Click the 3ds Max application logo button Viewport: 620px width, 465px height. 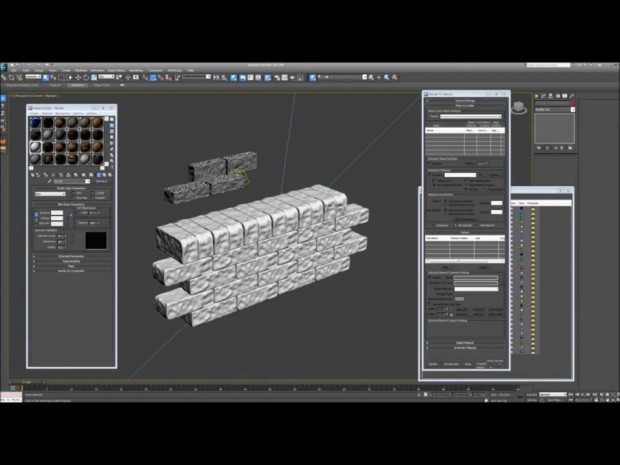pos(6,67)
